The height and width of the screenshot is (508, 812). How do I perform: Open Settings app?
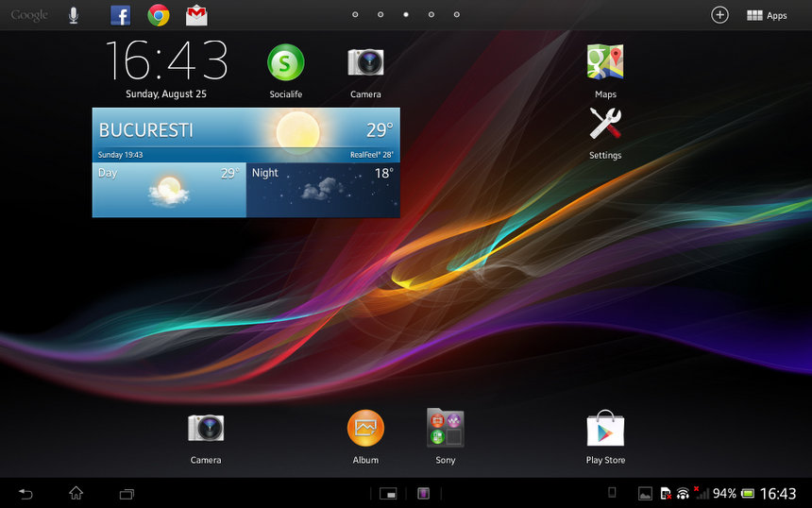pyautogui.click(x=605, y=133)
